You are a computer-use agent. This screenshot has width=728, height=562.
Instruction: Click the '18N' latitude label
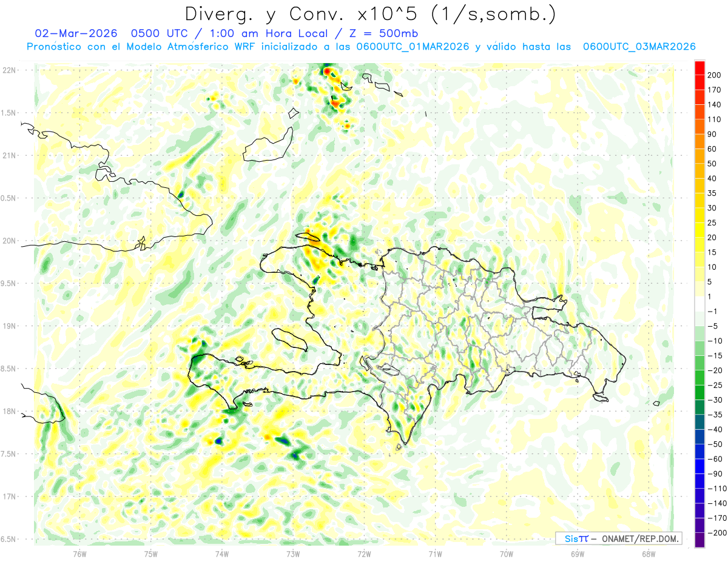coord(9,411)
